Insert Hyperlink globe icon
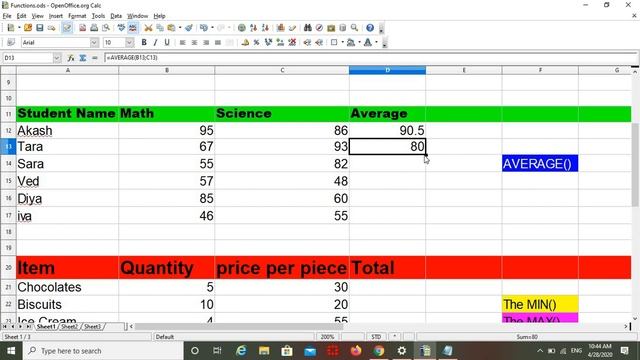640x360 pixels. pos(242,28)
